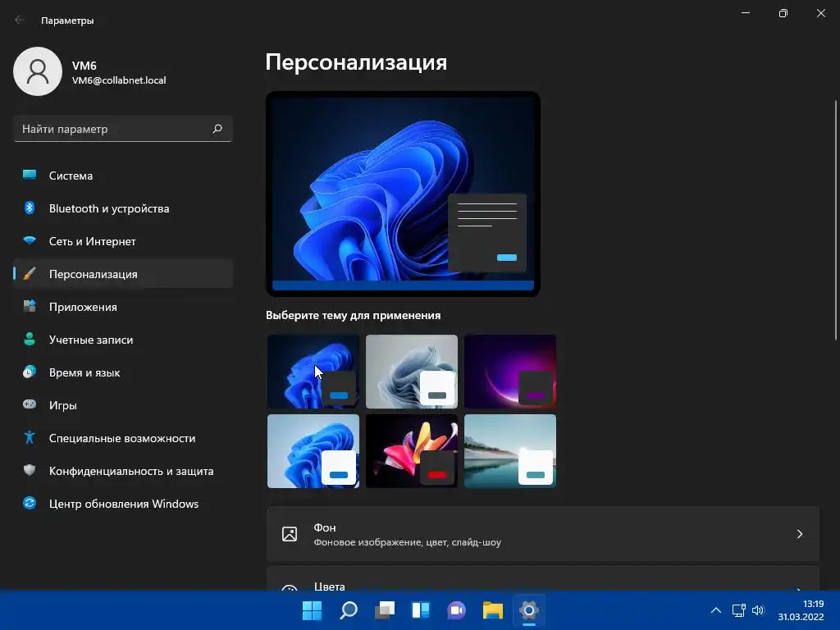Apply the dark blue bloom theme
The height and width of the screenshot is (630, 840).
pos(313,372)
